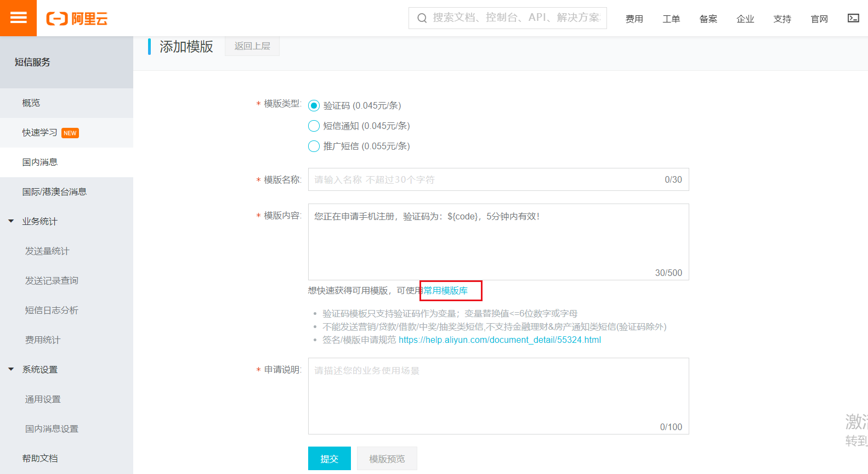Select the 短信通知 template type
Image resolution: width=868 pixels, height=474 pixels.
click(x=314, y=126)
